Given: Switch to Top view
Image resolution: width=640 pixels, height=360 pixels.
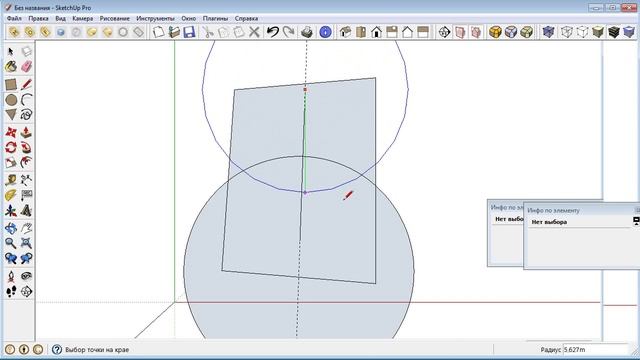Looking at the screenshot, I should tap(361, 32).
